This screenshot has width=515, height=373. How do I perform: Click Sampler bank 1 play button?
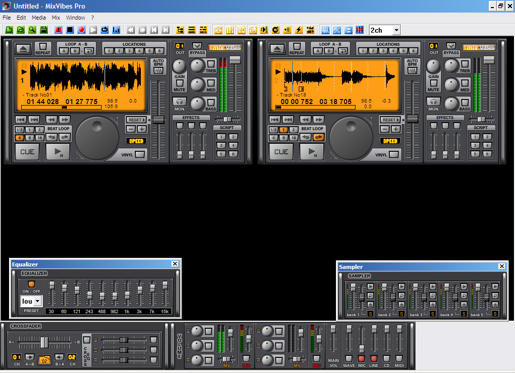pyautogui.click(x=370, y=286)
